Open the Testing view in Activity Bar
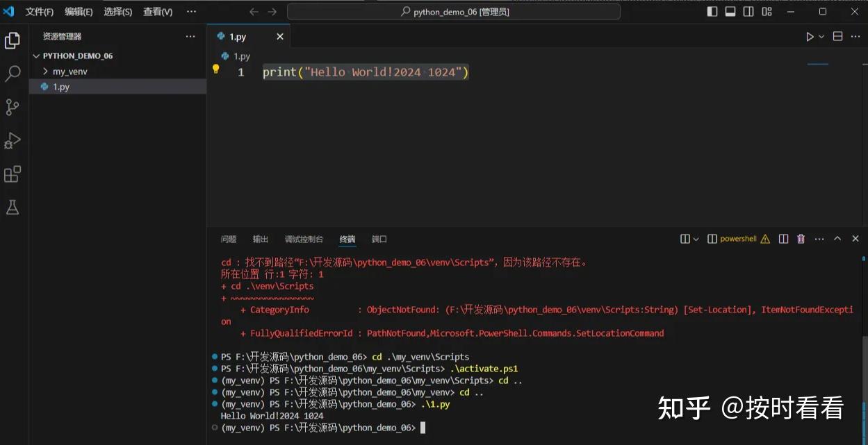The width and height of the screenshot is (868, 445). (x=12, y=207)
